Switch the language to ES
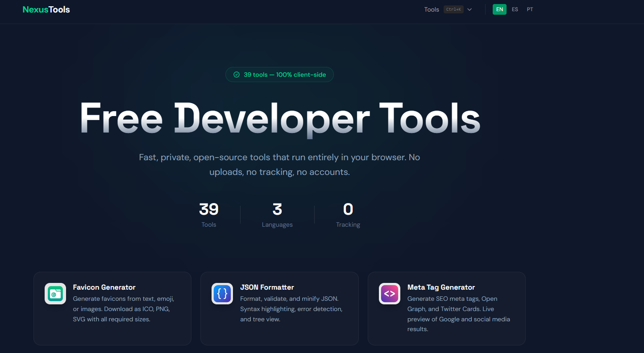The width and height of the screenshot is (644, 353). 515,9
